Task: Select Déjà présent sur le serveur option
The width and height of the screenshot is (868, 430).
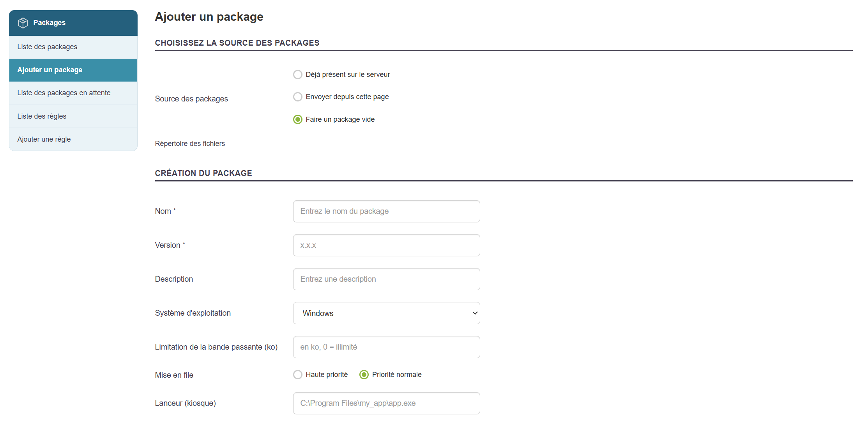Action: coord(298,75)
